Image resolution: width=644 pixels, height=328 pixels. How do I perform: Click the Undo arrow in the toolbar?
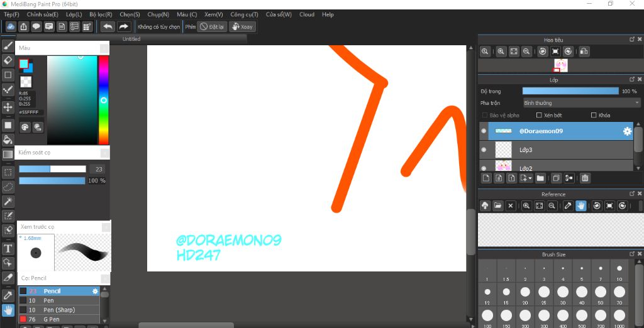click(108, 26)
